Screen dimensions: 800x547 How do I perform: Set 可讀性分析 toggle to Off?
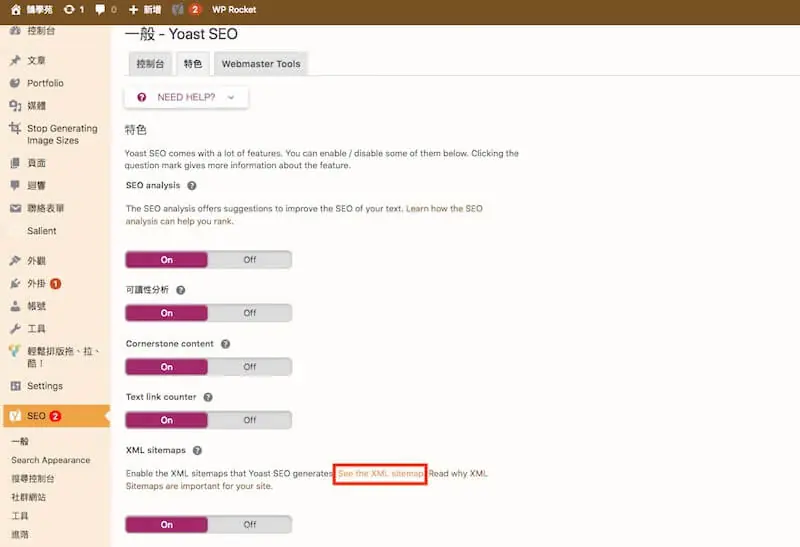249,313
